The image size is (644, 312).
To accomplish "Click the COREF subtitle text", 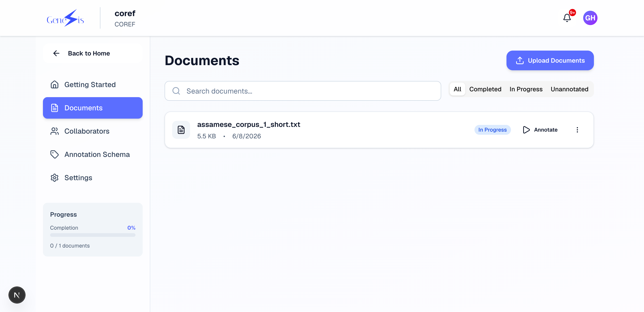I will click(125, 24).
